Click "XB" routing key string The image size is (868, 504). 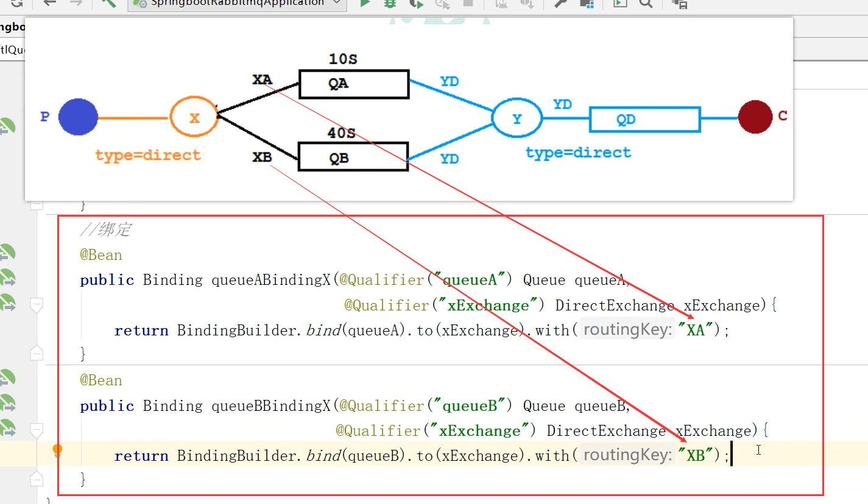tap(696, 455)
